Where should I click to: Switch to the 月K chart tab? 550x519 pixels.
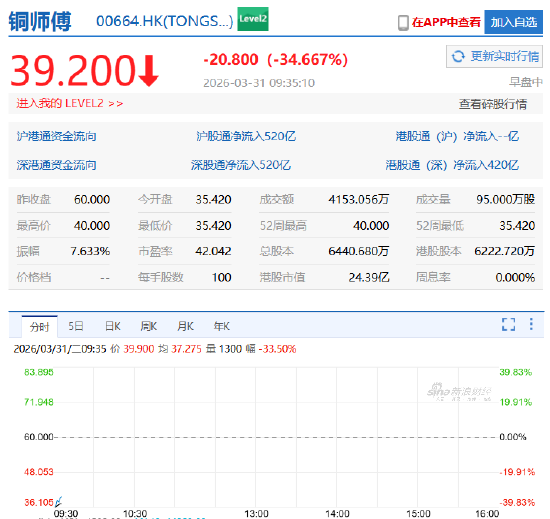click(x=185, y=326)
